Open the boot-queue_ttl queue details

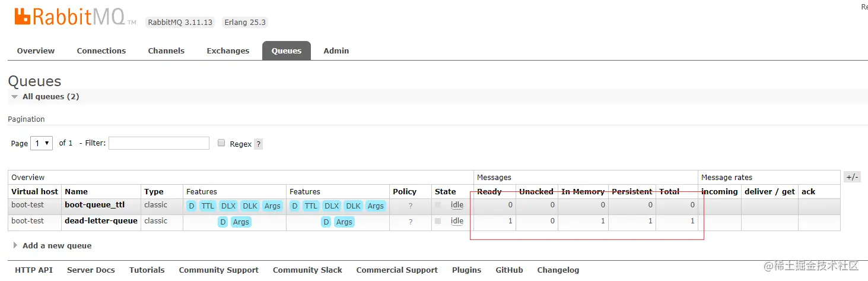point(94,205)
